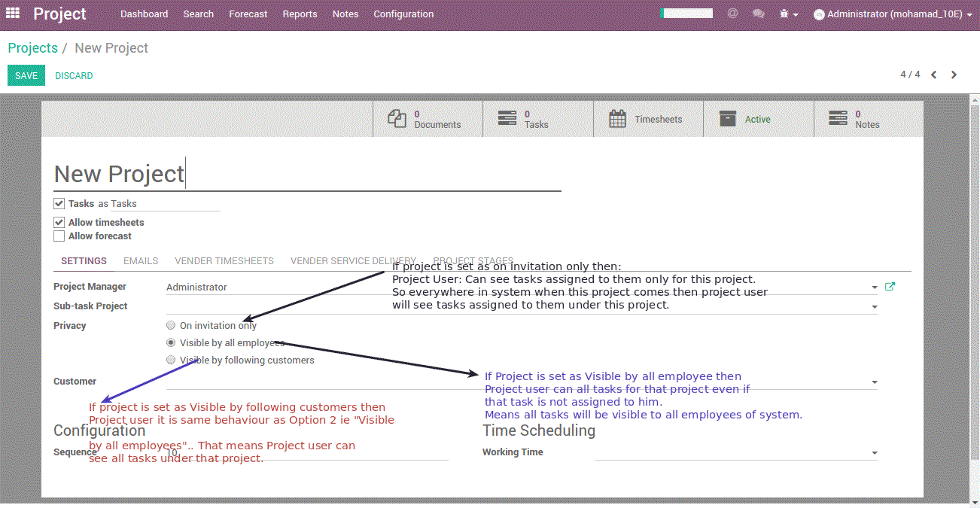Open the Configuration menu
The width and height of the screenshot is (980, 508).
(x=403, y=14)
